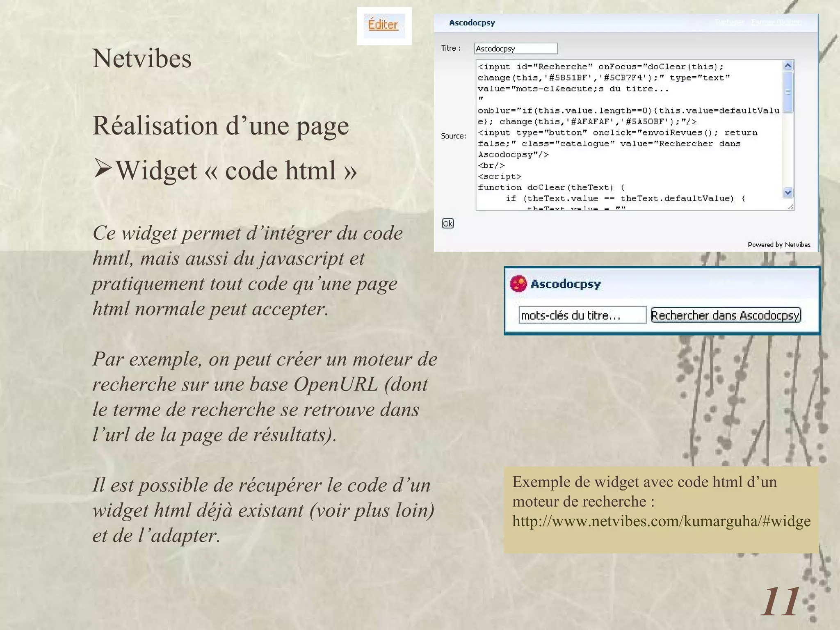
Task: Click the 'Widget « code html »' bullet text
Action: tap(235, 170)
